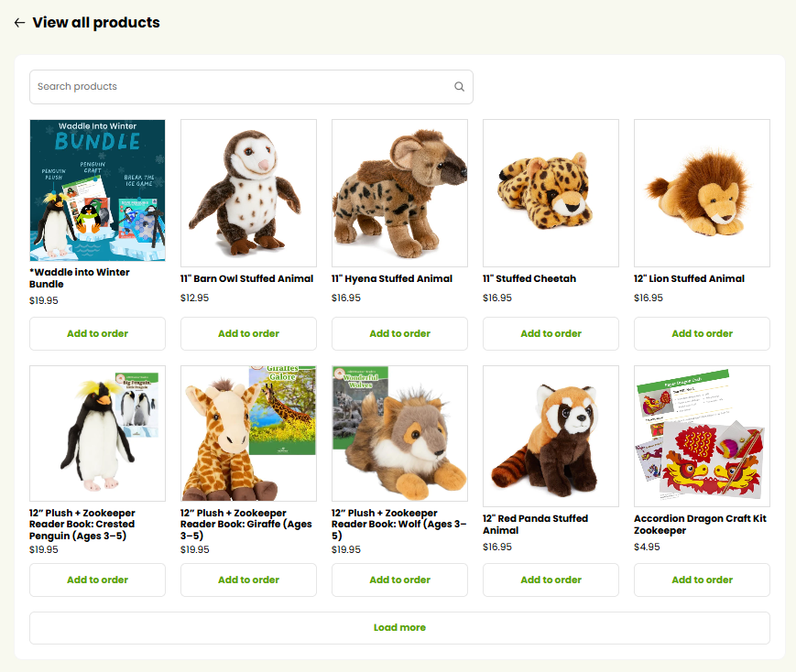The image size is (796, 672).
Task: Click the Stuffed Cheetah product image
Action: coord(551,192)
